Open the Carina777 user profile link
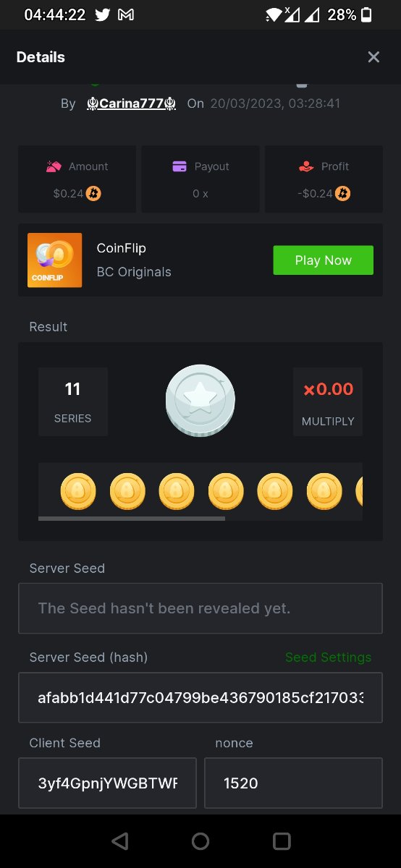The width and height of the screenshot is (401, 868). click(x=131, y=103)
